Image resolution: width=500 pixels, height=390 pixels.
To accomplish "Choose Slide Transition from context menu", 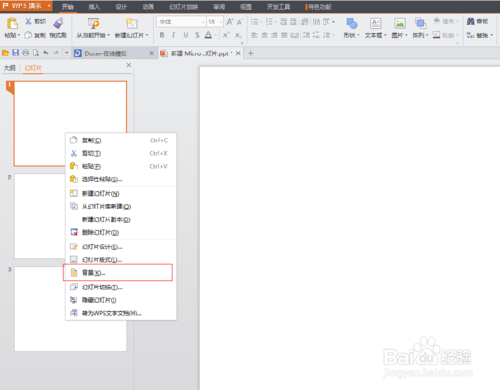I will (121, 287).
